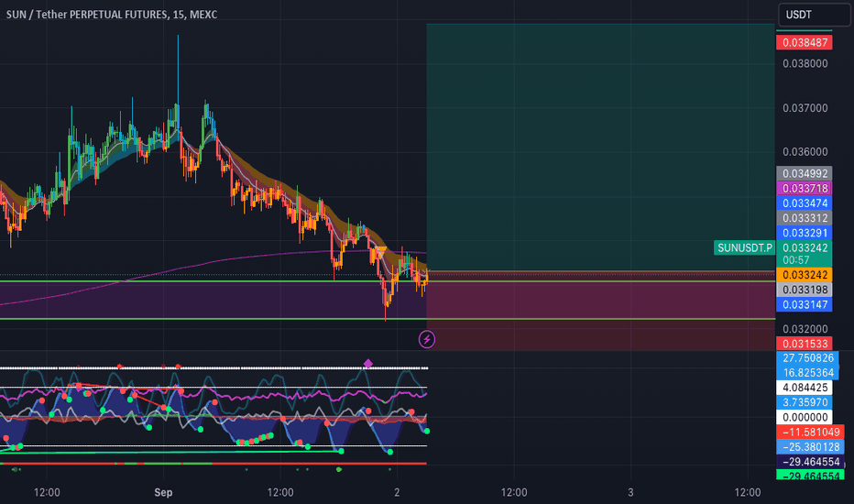Click the green 0.033242 price label with countdown
Screen dimensions: 854x504
tap(805, 254)
